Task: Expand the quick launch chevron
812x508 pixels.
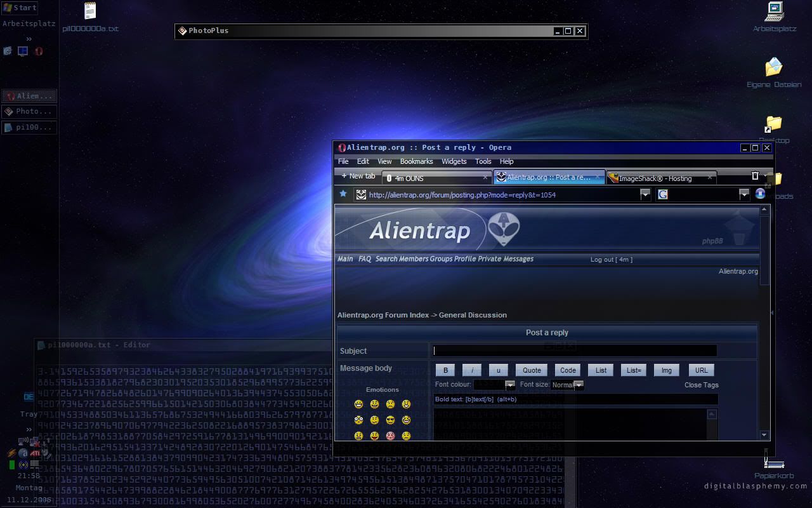Action: pos(29,39)
